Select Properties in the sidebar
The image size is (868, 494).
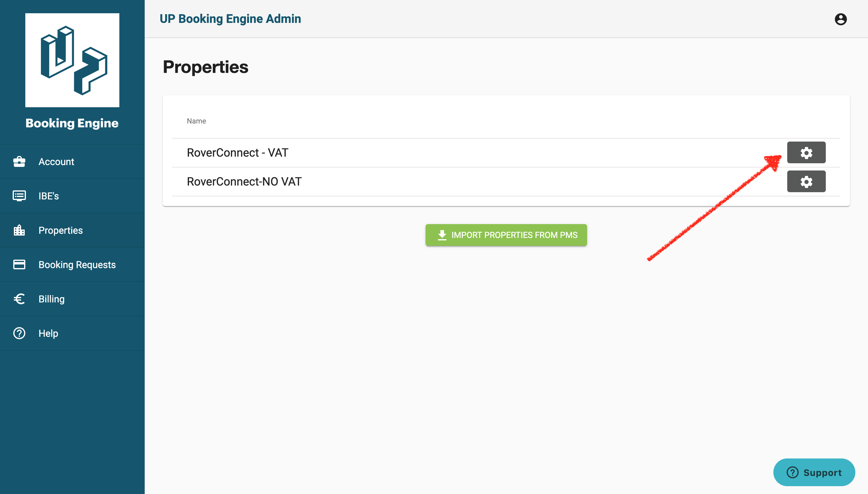click(x=72, y=230)
